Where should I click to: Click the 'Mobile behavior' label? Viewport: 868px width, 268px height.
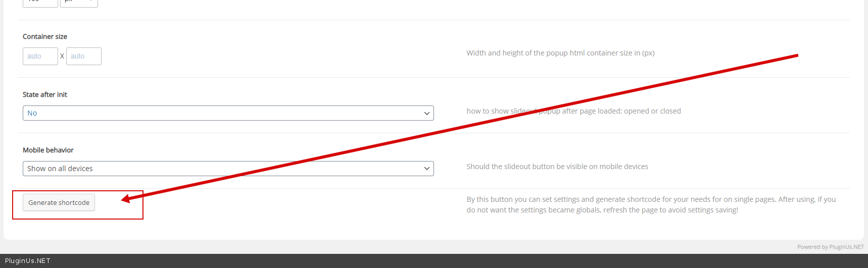click(48, 150)
